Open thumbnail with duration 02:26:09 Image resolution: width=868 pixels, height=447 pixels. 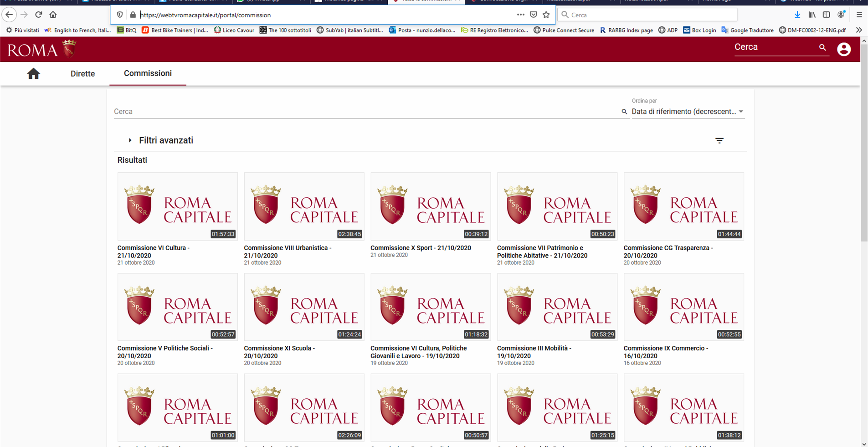304,408
